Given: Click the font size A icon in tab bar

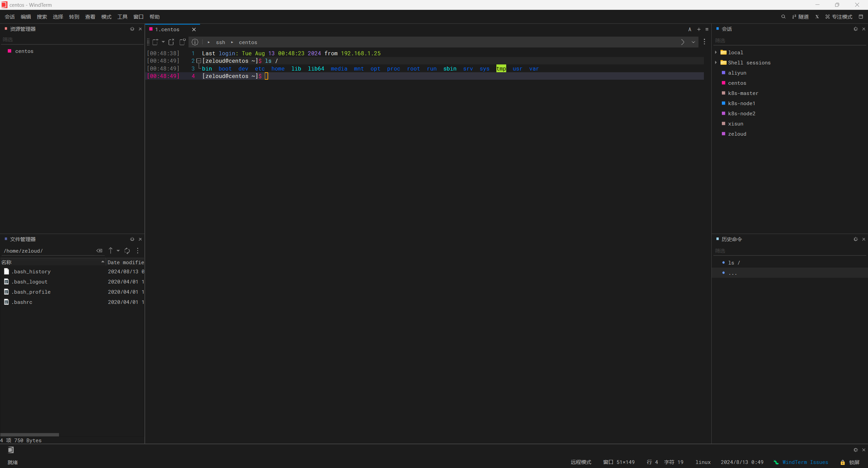Looking at the screenshot, I should pyautogui.click(x=690, y=30).
